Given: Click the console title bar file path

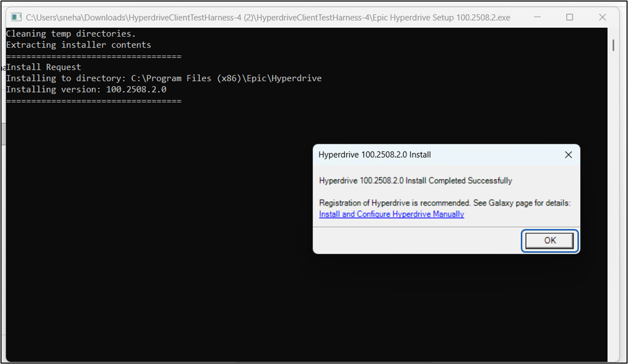Looking at the screenshot, I should pyautogui.click(x=268, y=17).
